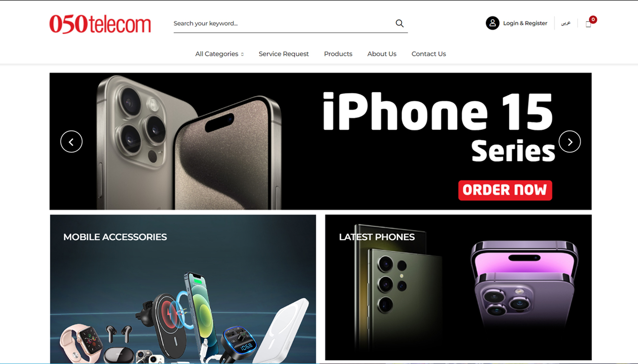
Task: Switch language to Arabic
Action: click(x=566, y=23)
